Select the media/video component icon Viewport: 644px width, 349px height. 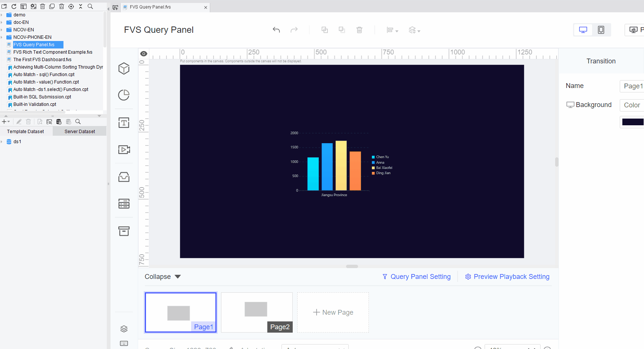124,150
